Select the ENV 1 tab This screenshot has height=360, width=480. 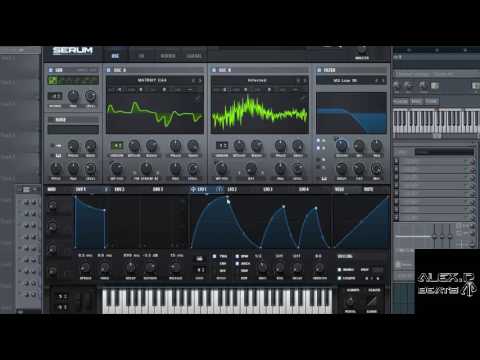(80, 189)
